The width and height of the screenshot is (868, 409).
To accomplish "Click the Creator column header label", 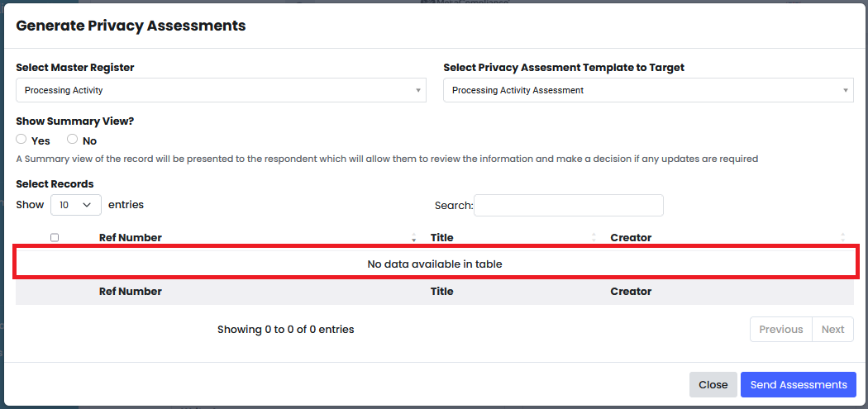I will (x=631, y=237).
